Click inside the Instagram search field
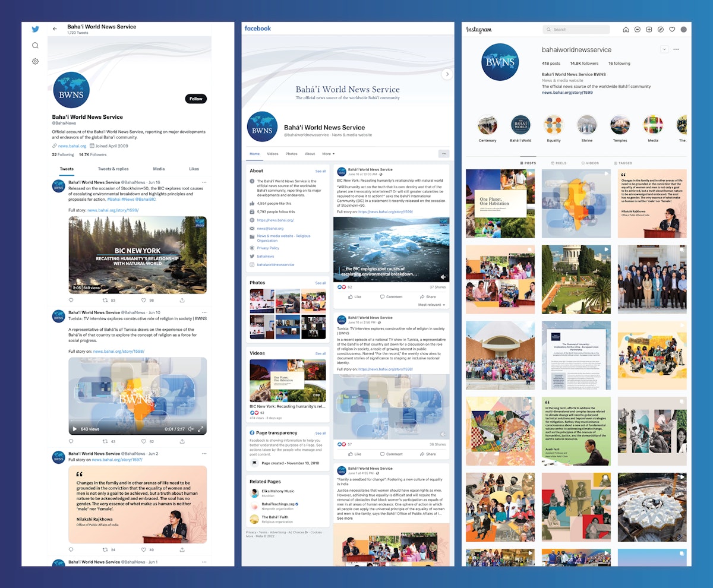 click(x=576, y=29)
